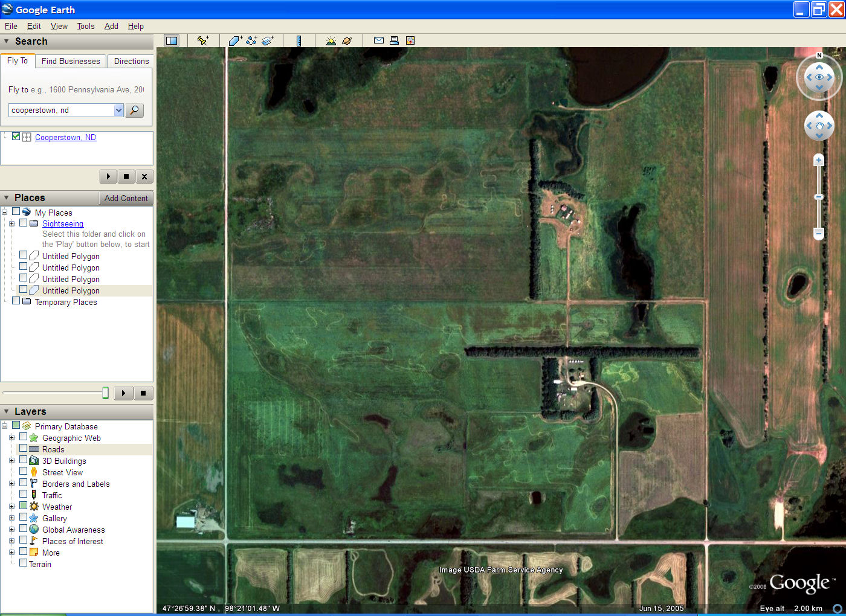Switch to the Directions tab

[131, 61]
